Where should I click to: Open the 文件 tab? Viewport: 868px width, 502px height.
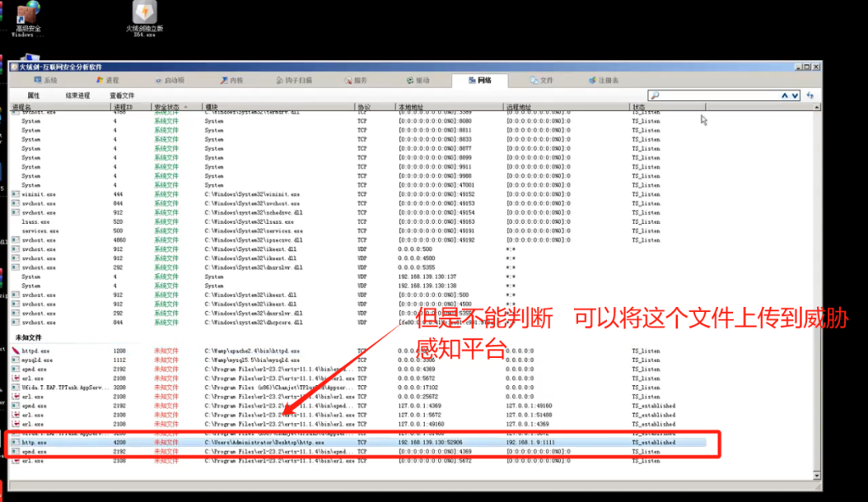542,81
